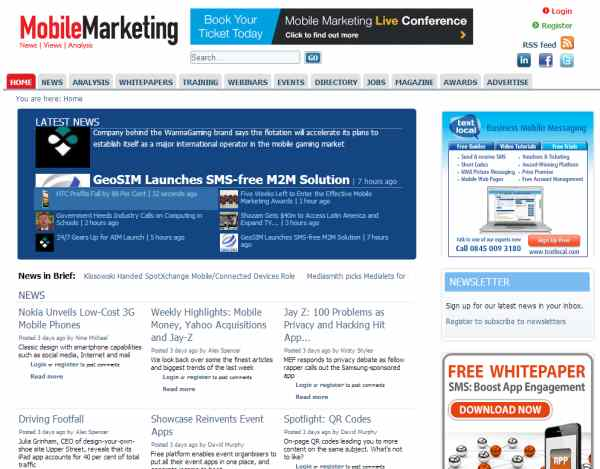Click the HTC phone thumbnail
600x469 pixels.
(x=45, y=199)
